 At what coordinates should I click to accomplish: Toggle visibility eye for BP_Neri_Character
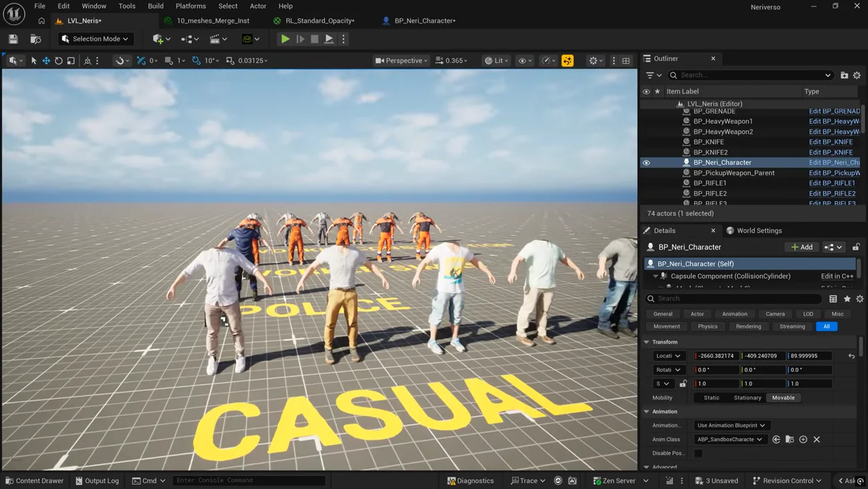click(647, 163)
